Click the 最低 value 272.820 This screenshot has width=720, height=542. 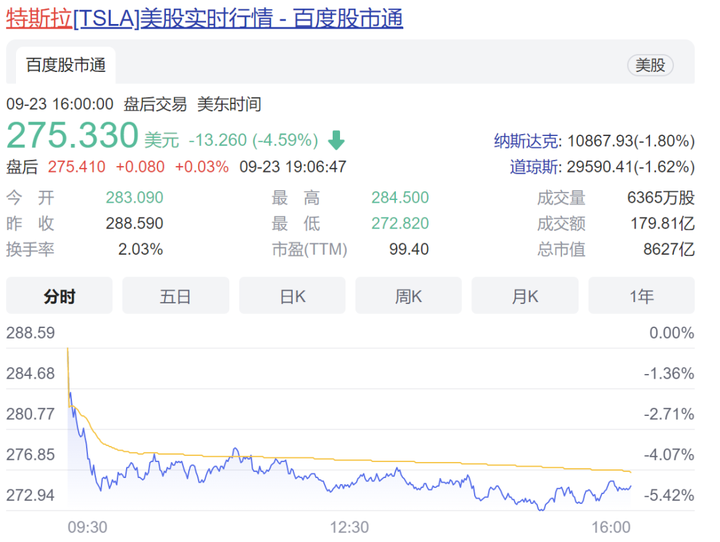click(400, 224)
